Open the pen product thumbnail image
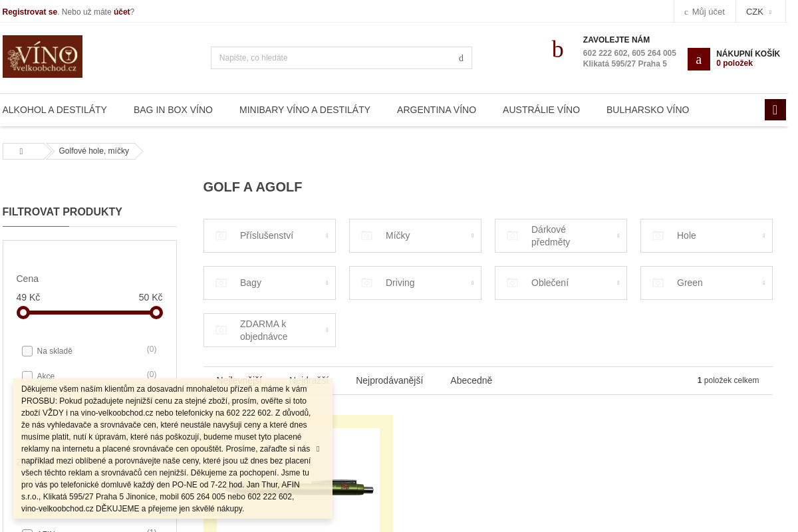This screenshot has width=798, height=532. pos(298,480)
